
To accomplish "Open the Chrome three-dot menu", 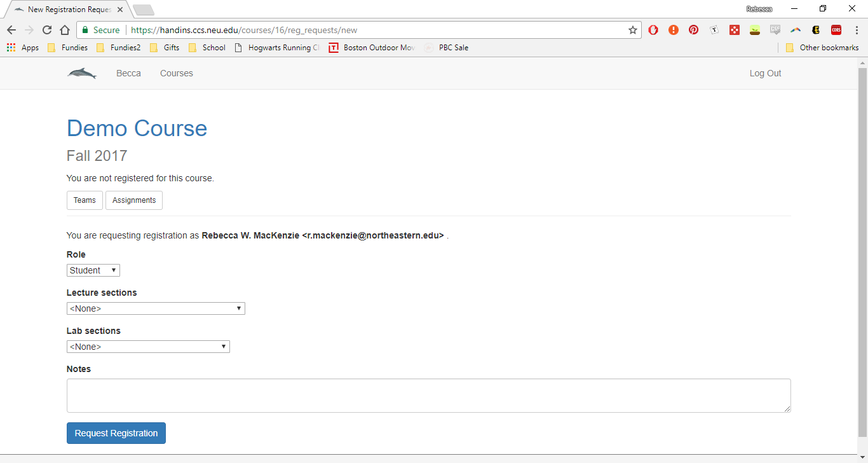I will (x=856, y=30).
